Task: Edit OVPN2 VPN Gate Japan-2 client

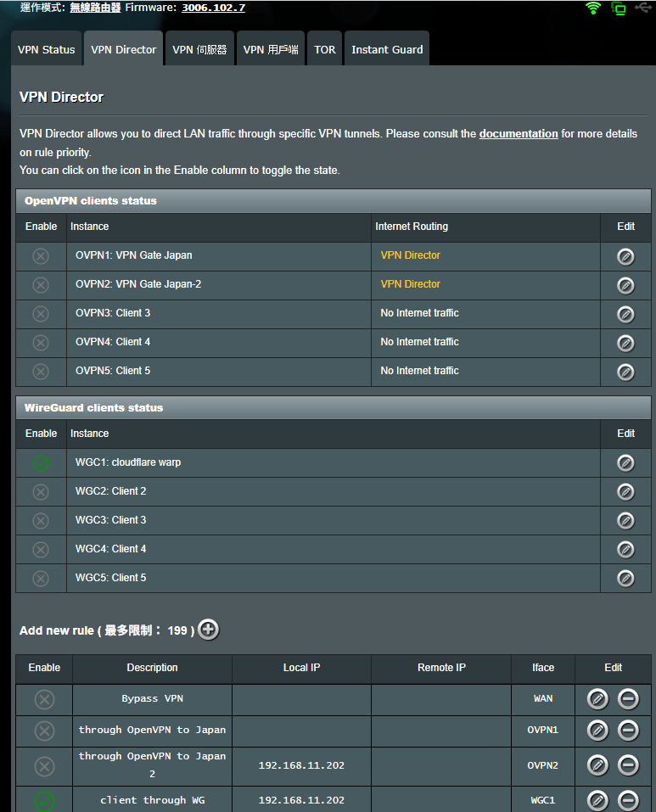Action: (x=625, y=285)
